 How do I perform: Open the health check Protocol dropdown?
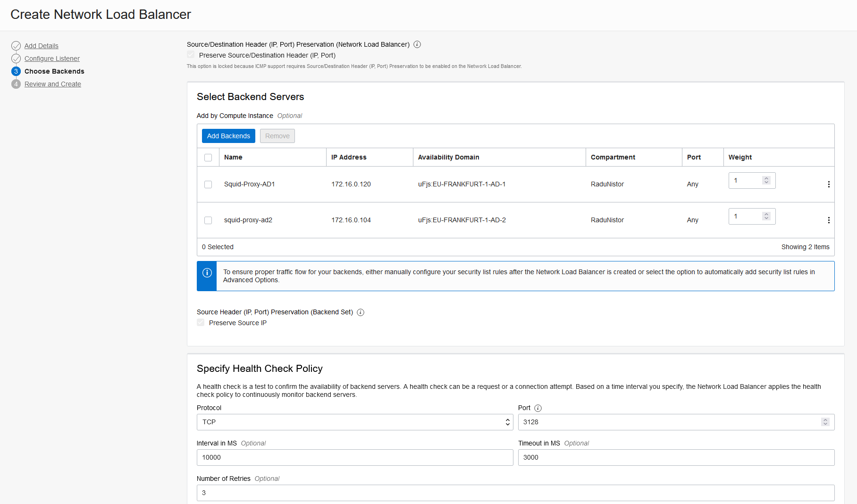pyautogui.click(x=354, y=422)
